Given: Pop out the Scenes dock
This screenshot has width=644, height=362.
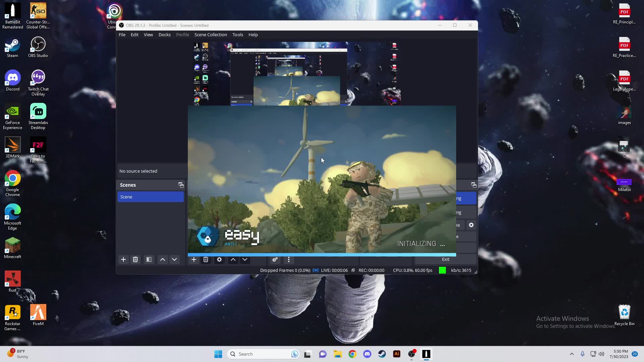Looking at the screenshot, I should (x=181, y=185).
